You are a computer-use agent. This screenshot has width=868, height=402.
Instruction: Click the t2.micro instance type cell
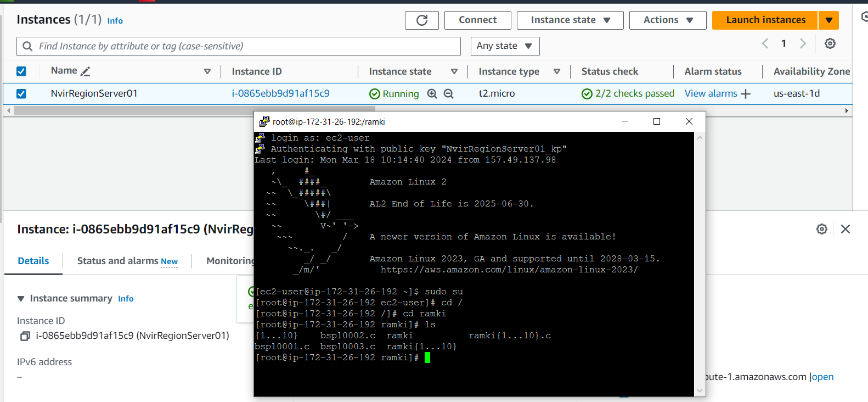coord(497,93)
